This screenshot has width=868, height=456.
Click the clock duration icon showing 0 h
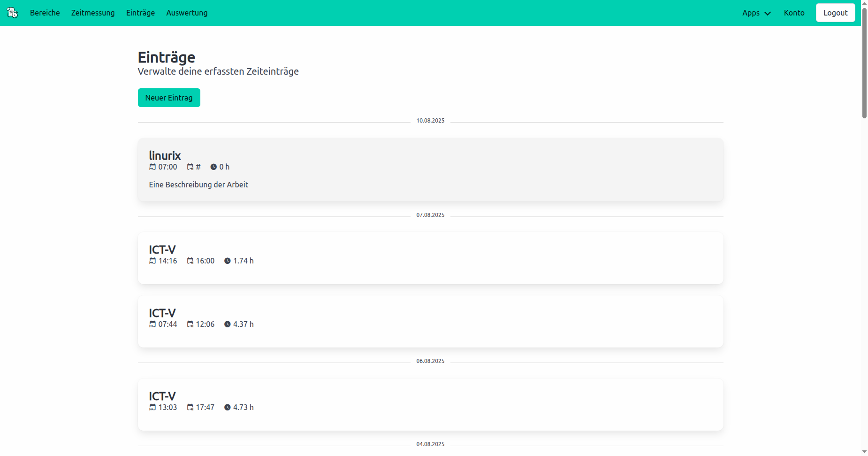[213, 167]
